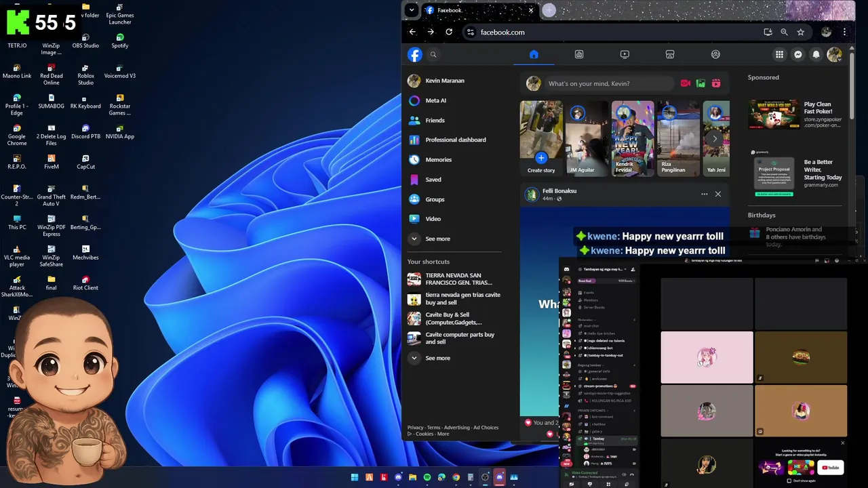Open Facebook Gaming circle tab icon
Image resolution: width=868 pixels, height=488 pixels.
(x=715, y=54)
